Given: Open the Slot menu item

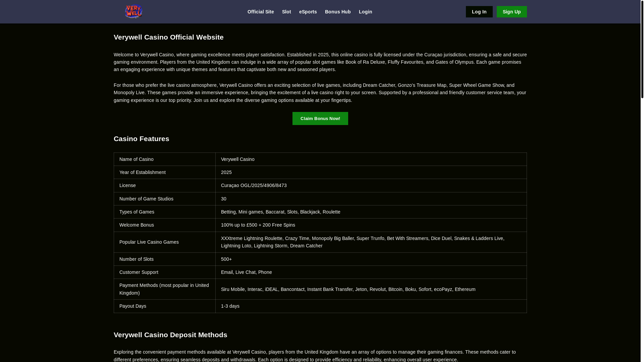Looking at the screenshot, I should pos(286,12).
